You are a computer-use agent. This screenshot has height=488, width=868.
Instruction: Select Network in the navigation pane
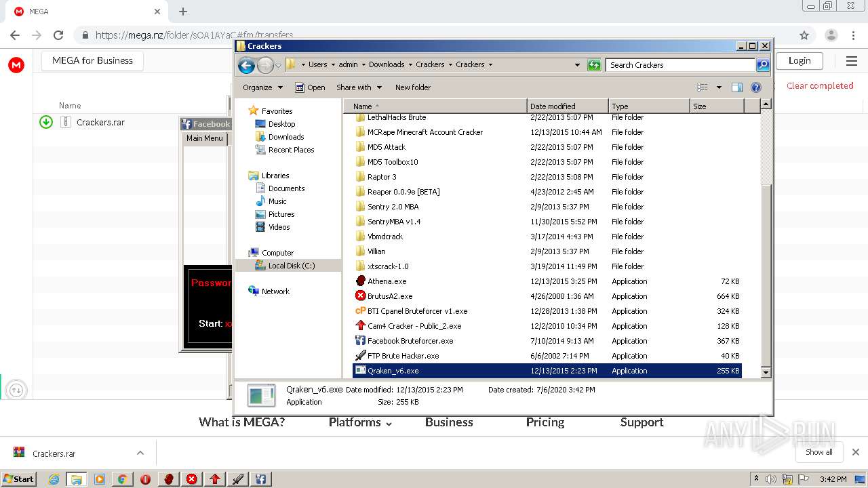[275, 291]
